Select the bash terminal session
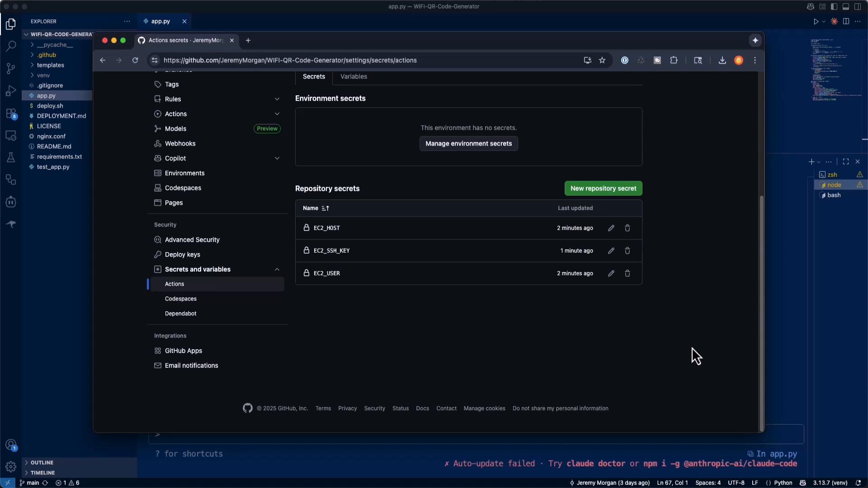 pos(834,195)
